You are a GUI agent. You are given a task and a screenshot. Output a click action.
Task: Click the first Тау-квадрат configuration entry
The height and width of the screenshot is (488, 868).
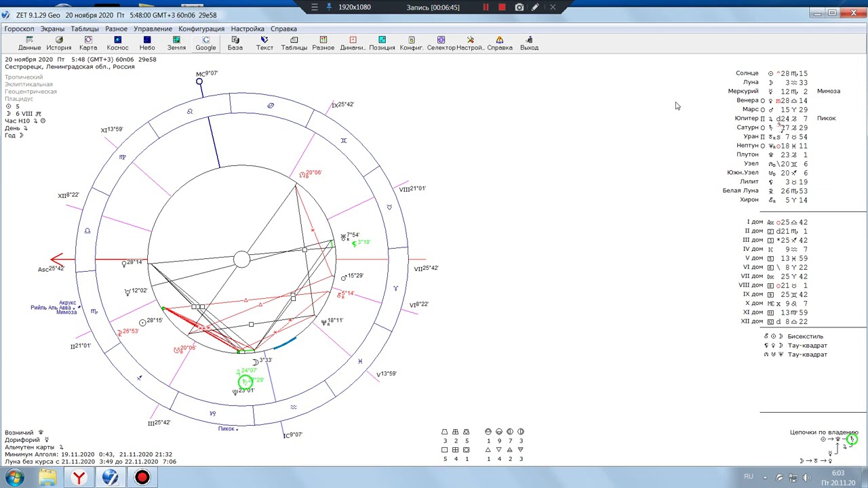[795, 345]
